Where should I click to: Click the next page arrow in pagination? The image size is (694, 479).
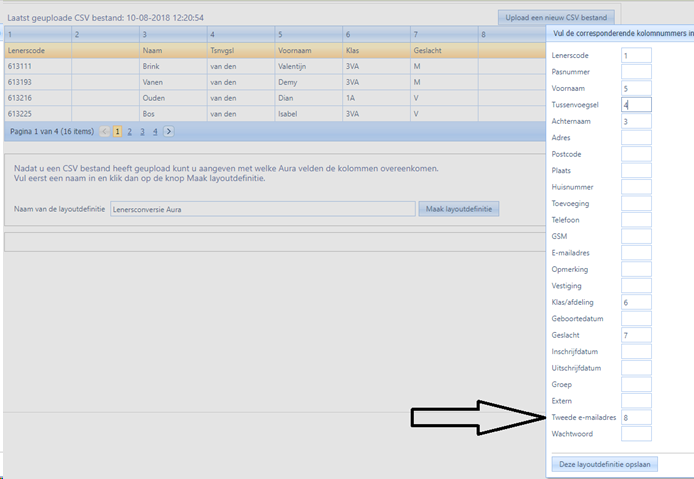pyautogui.click(x=169, y=131)
